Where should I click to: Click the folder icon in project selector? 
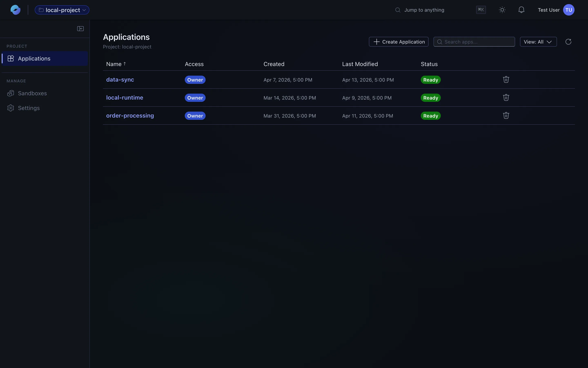[x=41, y=10]
